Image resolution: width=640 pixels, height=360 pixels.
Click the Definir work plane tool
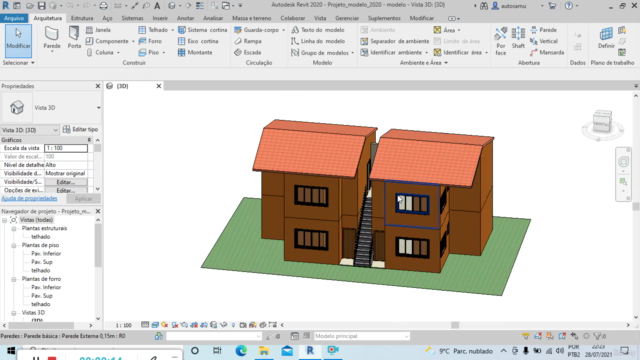606,38
